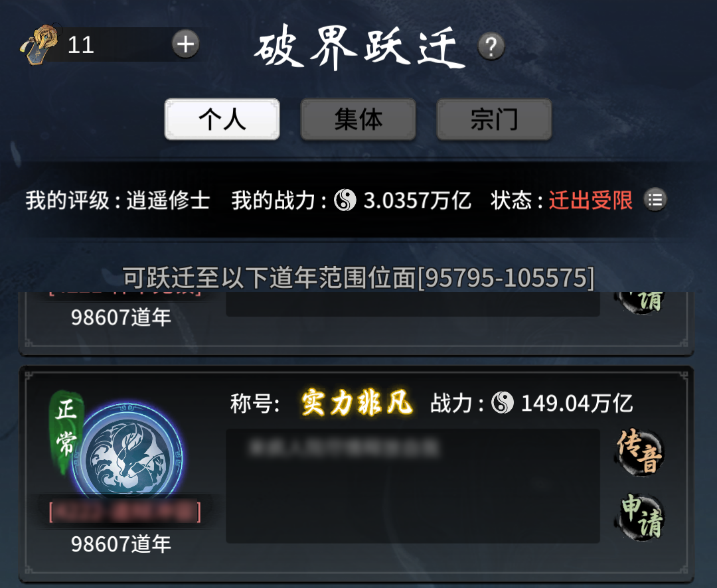Click the token currency icon at top left
The height and width of the screenshot is (588, 717).
pyautogui.click(x=40, y=44)
